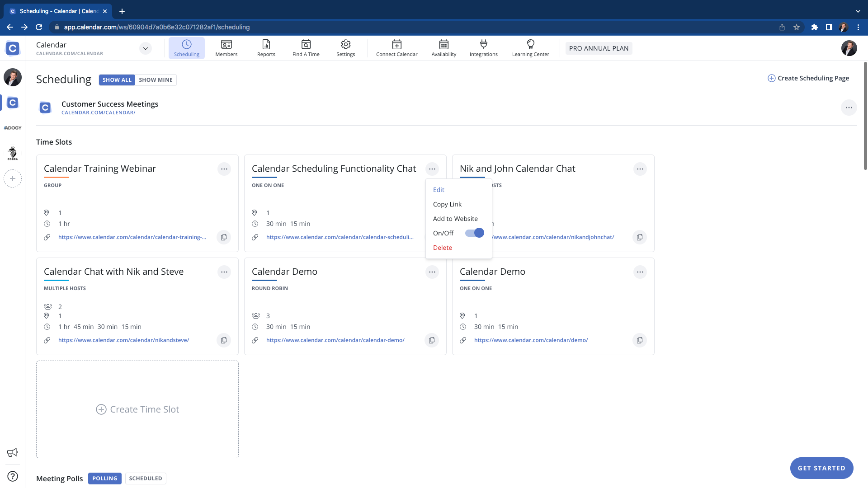Bookmark this page with the star icon
The width and height of the screenshot is (868, 488).
tap(797, 27)
